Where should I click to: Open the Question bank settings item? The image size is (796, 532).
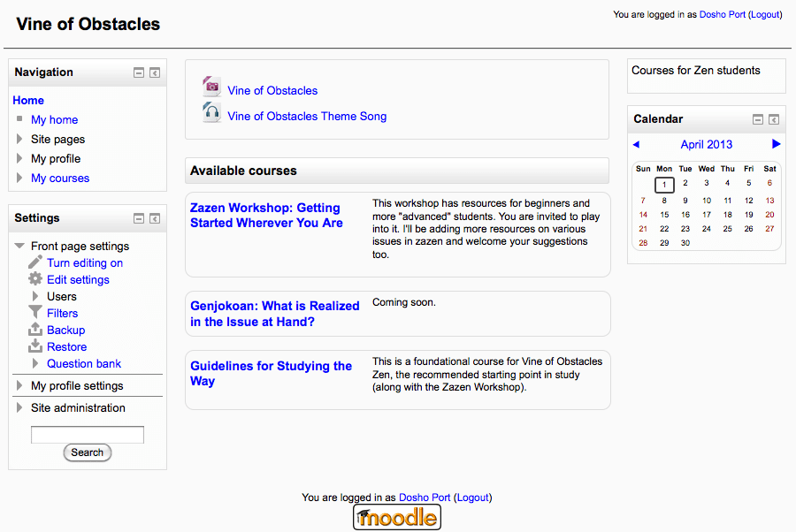[84, 363]
